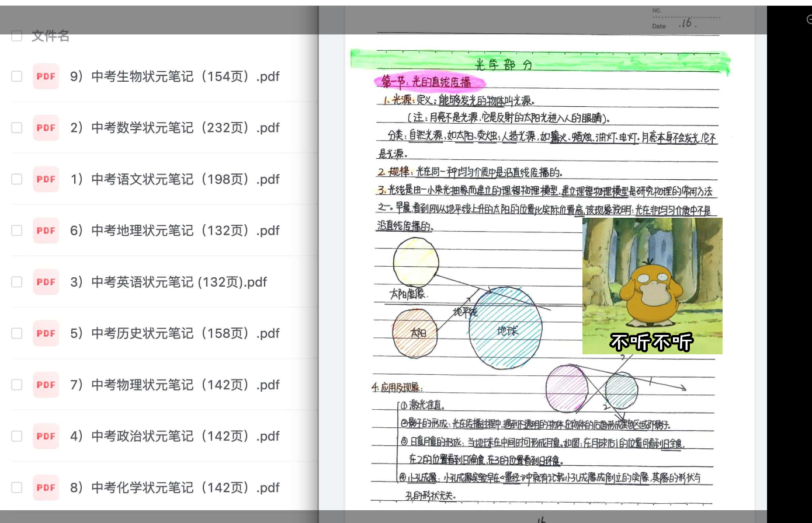Check the box next to 中考历史状元笔记
812x523 pixels.
click(x=16, y=333)
